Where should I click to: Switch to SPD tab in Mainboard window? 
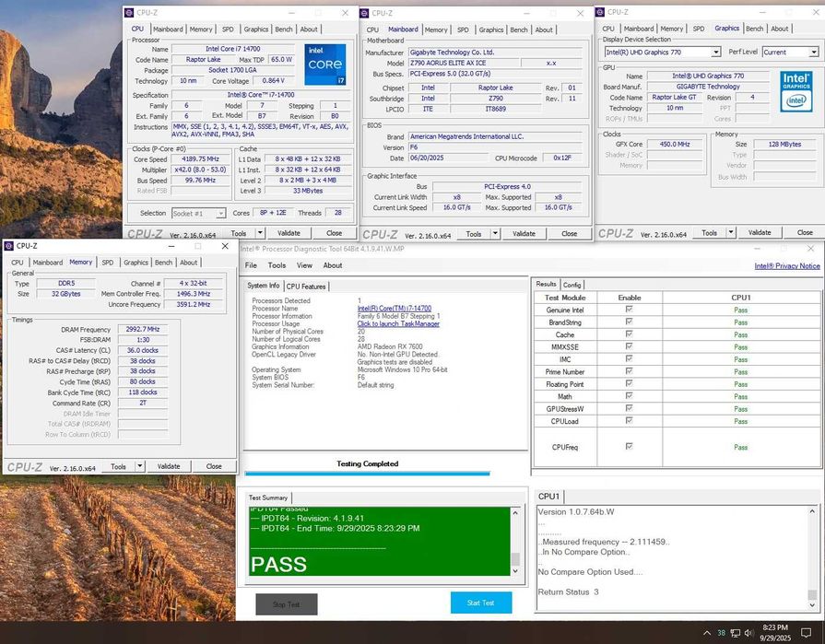pyautogui.click(x=463, y=30)
